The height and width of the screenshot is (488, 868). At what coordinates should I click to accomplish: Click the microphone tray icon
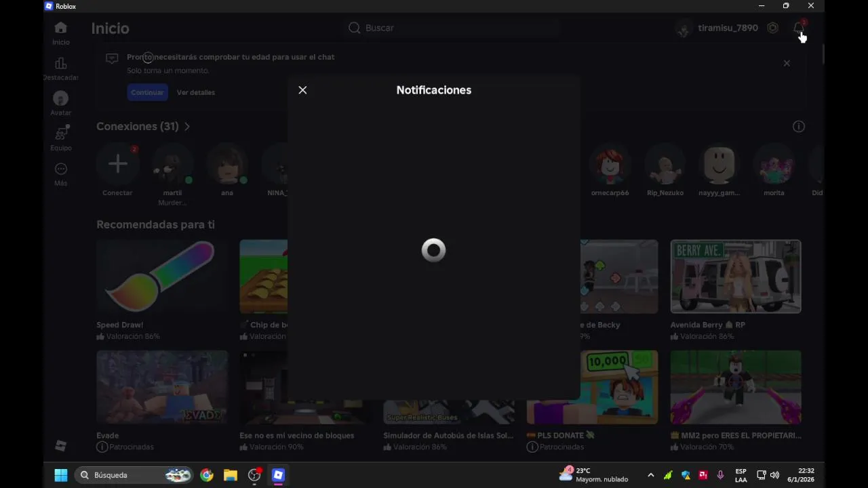click(x=720, y=475)
